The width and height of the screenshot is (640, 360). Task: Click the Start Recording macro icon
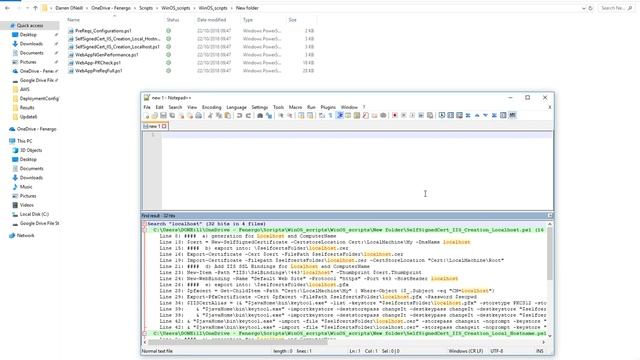point(395,116)
